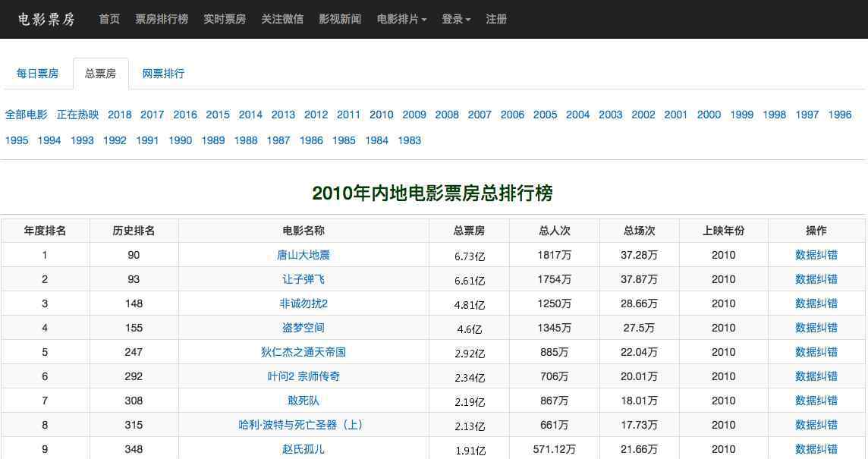Click 数据纠错 for 盗梦空间 row
The height and width of the screenshot is (459, 868).
[816, 328]
